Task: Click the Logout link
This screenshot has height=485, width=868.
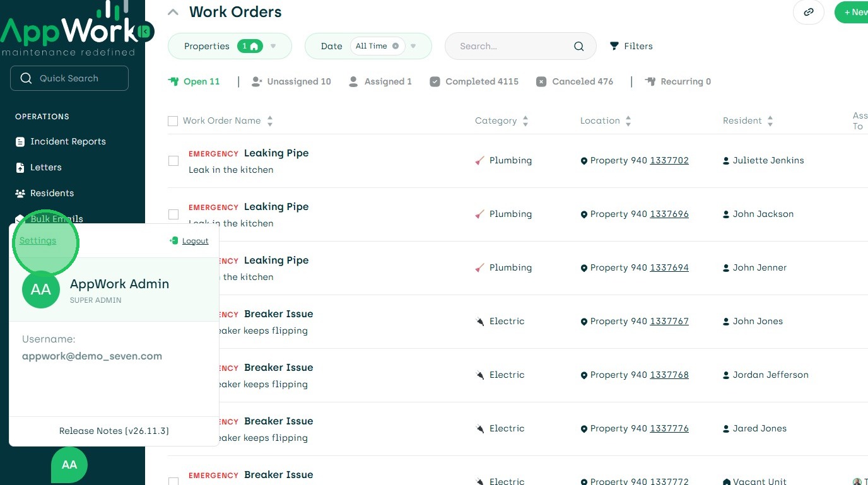Action: 196,241
